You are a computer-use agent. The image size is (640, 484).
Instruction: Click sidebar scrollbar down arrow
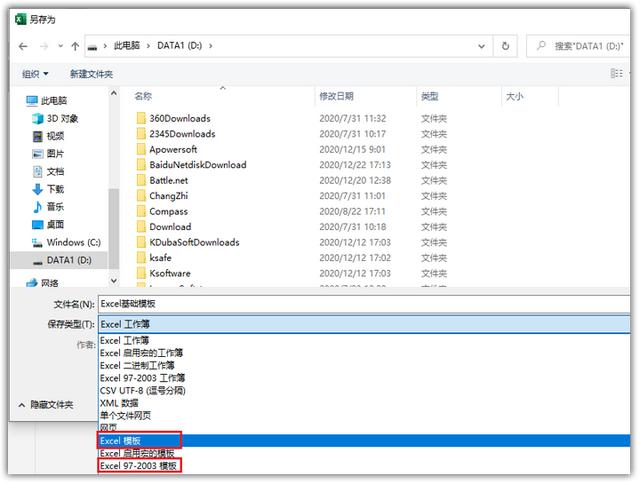tap(114, 281)
